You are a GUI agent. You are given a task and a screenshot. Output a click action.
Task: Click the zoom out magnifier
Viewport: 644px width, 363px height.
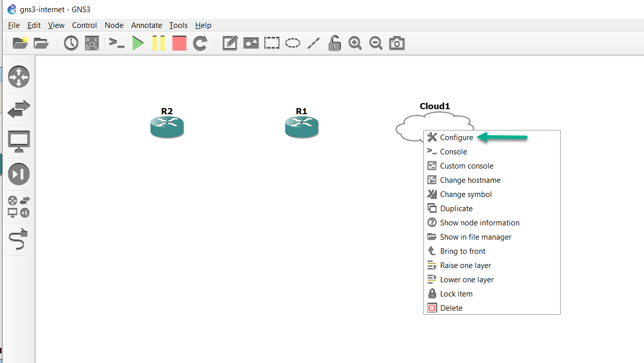pos(376,43)
